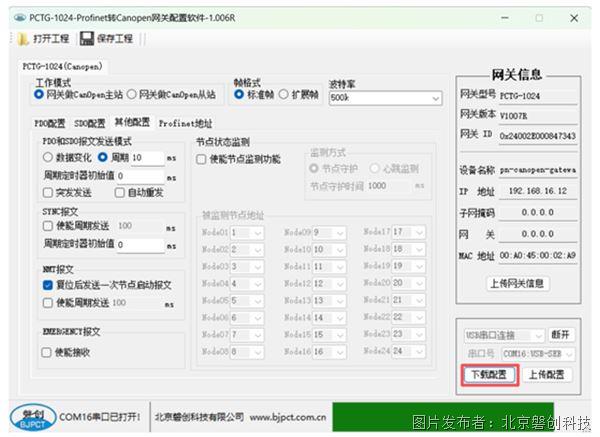600x437 pixels.
Task: Click the 周期 period value field
Action: point(148,158)
